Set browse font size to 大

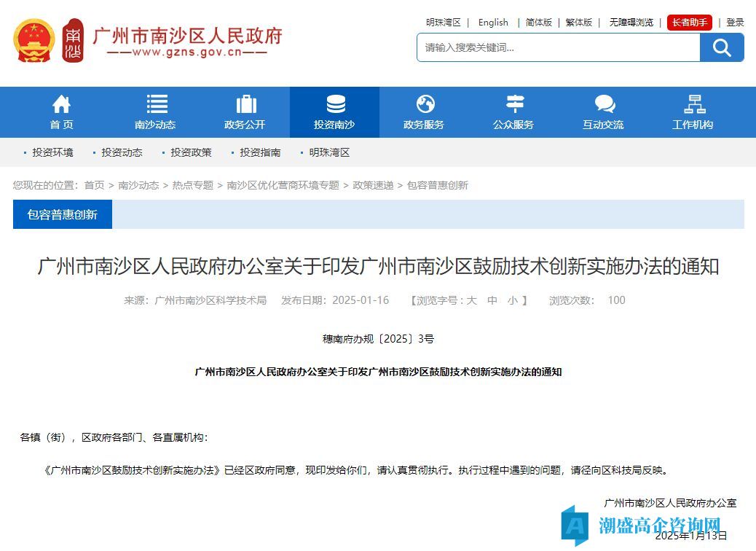pyautogui.click(x=471, y=300)
